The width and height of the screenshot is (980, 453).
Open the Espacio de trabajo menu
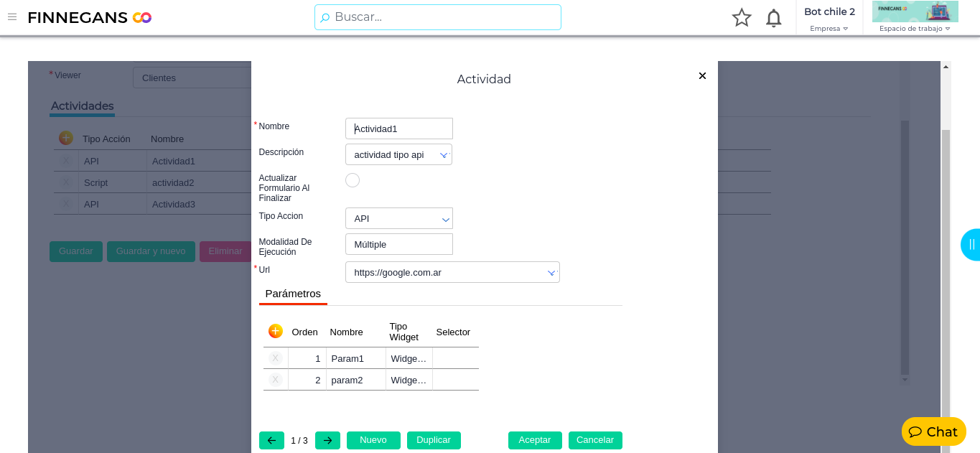coord(915,29)
